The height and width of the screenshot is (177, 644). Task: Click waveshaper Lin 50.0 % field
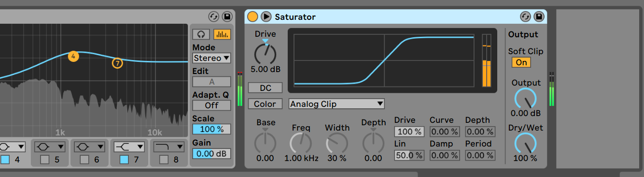tap(409, 155)
